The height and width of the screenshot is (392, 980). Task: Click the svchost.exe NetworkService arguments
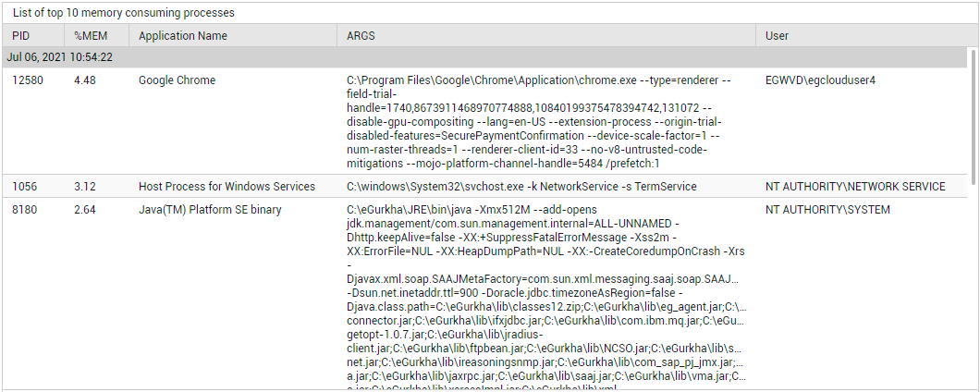pyautogui.click(x=521, y=187)
